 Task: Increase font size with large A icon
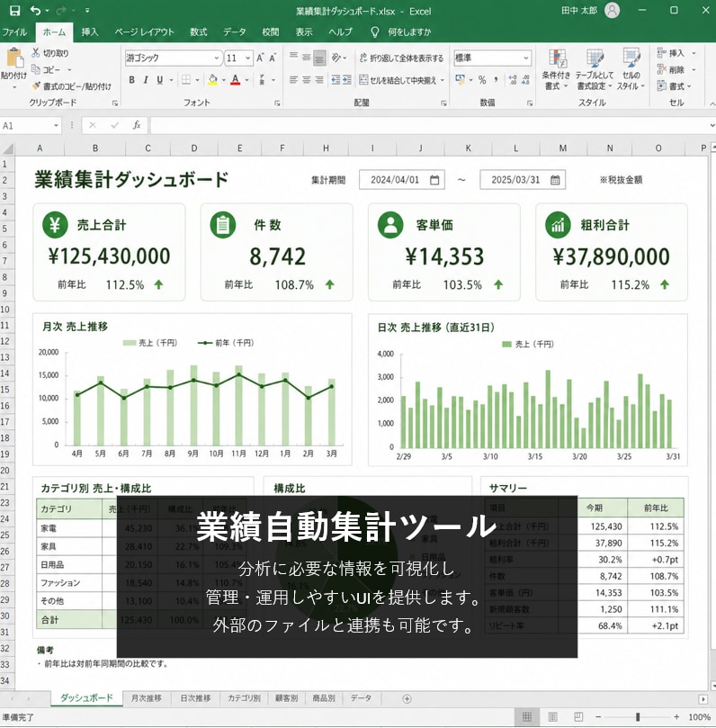260,58
